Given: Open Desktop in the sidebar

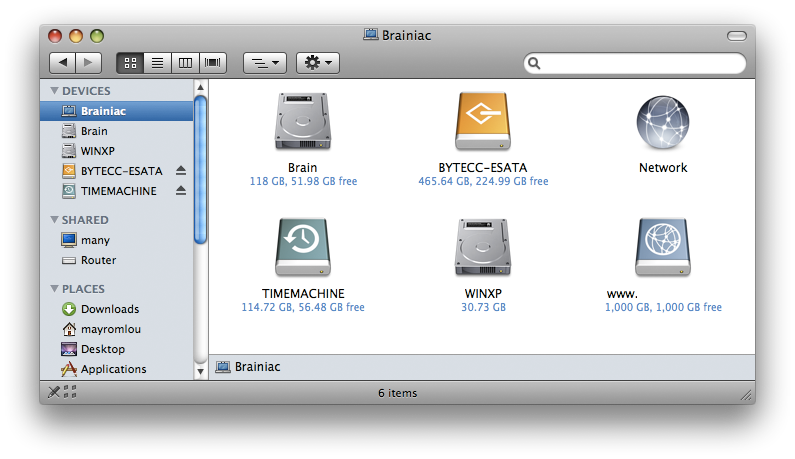Looking at the screenshot, I should coord(117,349).
